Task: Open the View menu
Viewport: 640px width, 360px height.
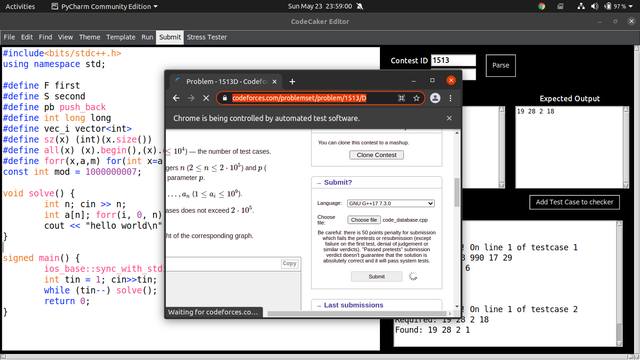Action: [65, 37]
